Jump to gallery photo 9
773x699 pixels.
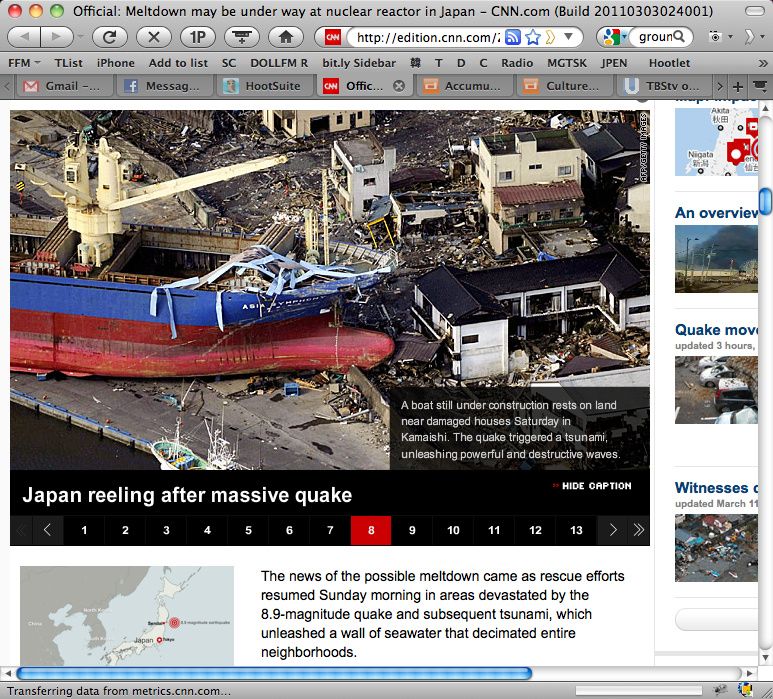point(412,530)
